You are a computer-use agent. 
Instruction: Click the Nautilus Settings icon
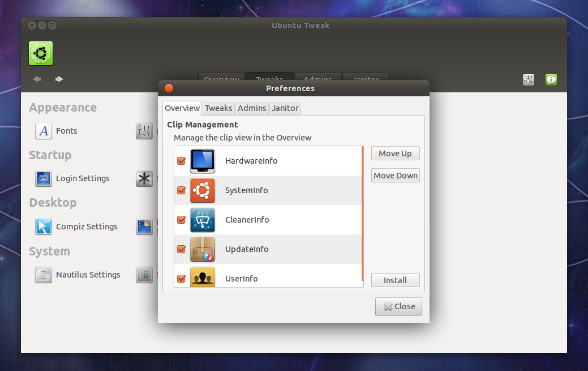(43, 275)
